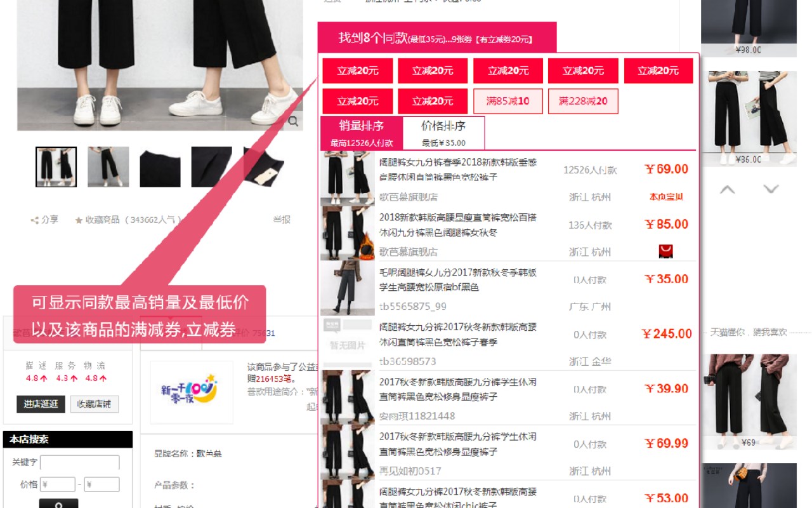The width and height of the screenshot is (812, 508).
Task: Open the 暂无图片 placeholder of ¥245.00 listing
Action: [x=348, y=343]
